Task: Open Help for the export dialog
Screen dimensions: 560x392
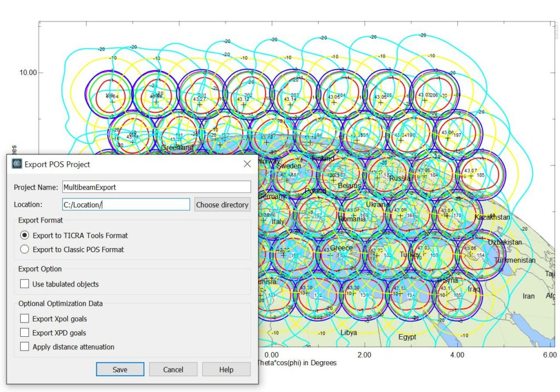Action: pos(226,370)
